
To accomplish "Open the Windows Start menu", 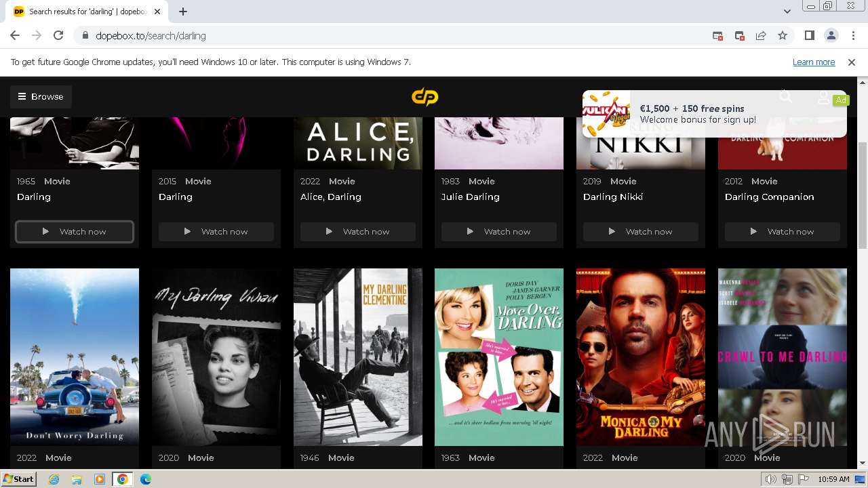I will tap(19, 479).
